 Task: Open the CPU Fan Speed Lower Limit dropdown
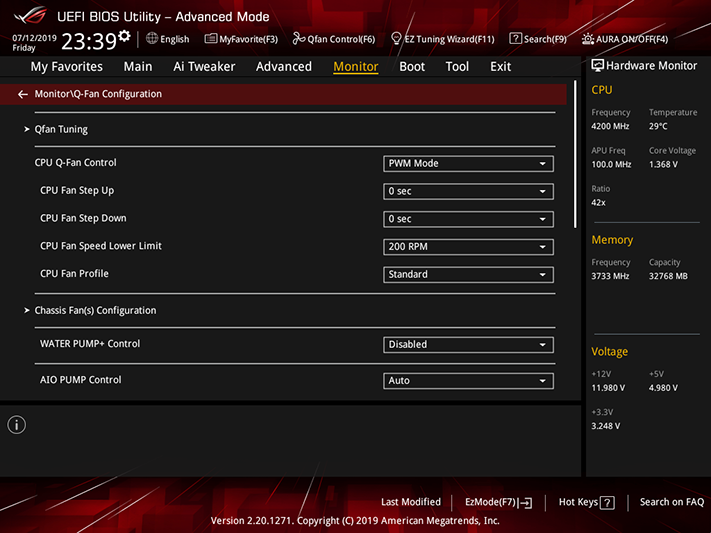coord(468,247)
